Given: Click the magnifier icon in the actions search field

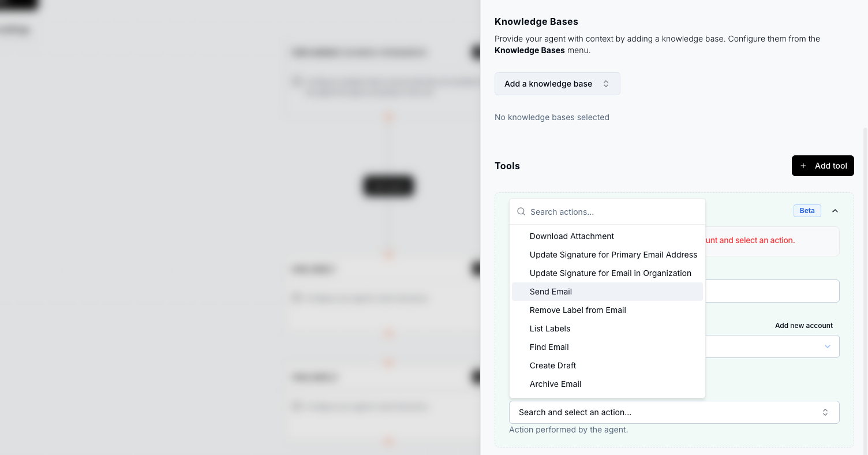Looking at the screenshot, I should coord(521,211).
